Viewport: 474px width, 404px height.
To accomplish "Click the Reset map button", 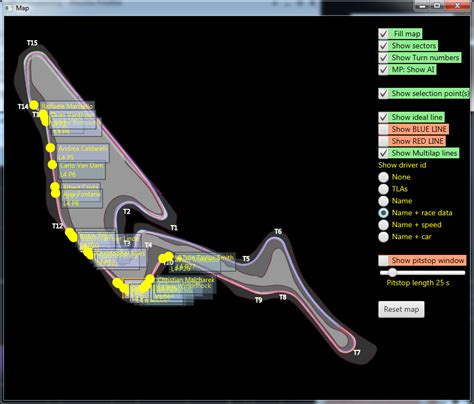I will coord(401,309).
